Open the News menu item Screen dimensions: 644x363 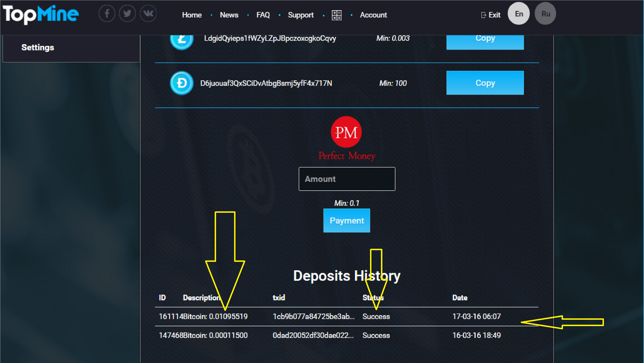[229, 15]
